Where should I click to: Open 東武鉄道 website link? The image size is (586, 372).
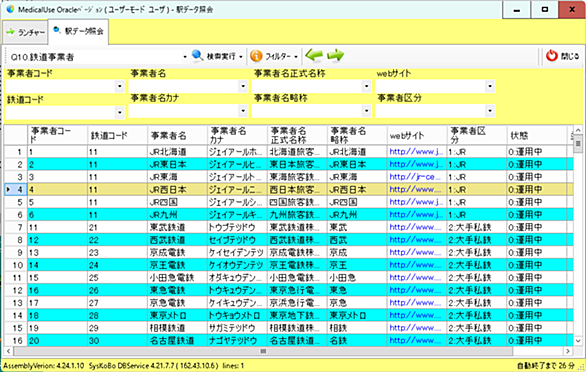[416, 227]
